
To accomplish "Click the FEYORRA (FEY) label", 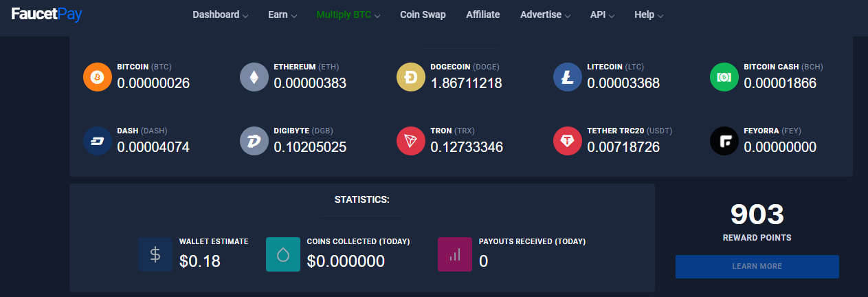I will coord(772,131).
